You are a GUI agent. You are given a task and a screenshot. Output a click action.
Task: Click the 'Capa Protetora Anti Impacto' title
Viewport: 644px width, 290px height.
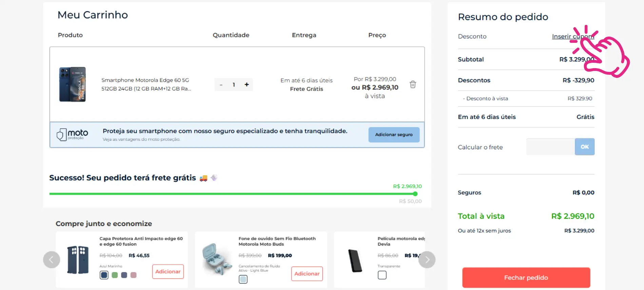(141, 241)
